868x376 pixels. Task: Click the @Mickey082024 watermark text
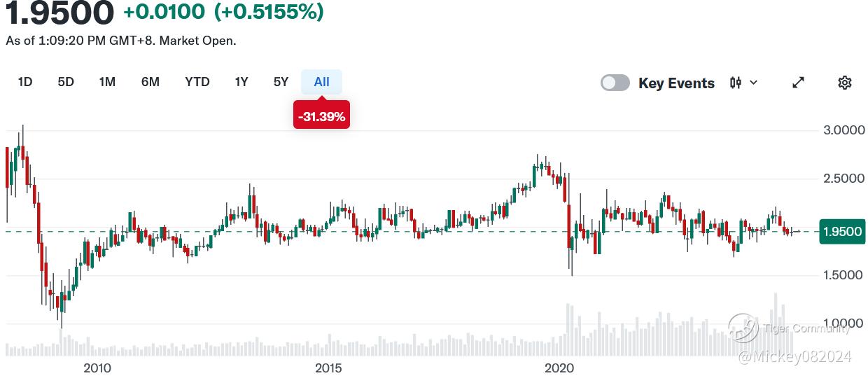pos(794,357)
